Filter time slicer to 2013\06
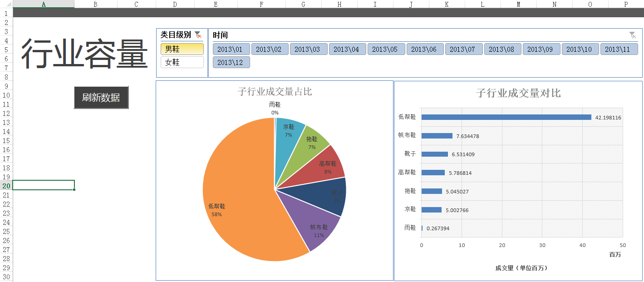Image resolution: width=644 pixels, height=282 pixels. tap(425, 49)
